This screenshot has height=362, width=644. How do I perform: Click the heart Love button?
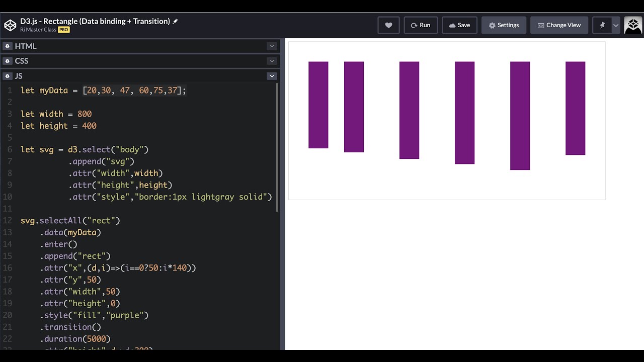click(388, 25)
